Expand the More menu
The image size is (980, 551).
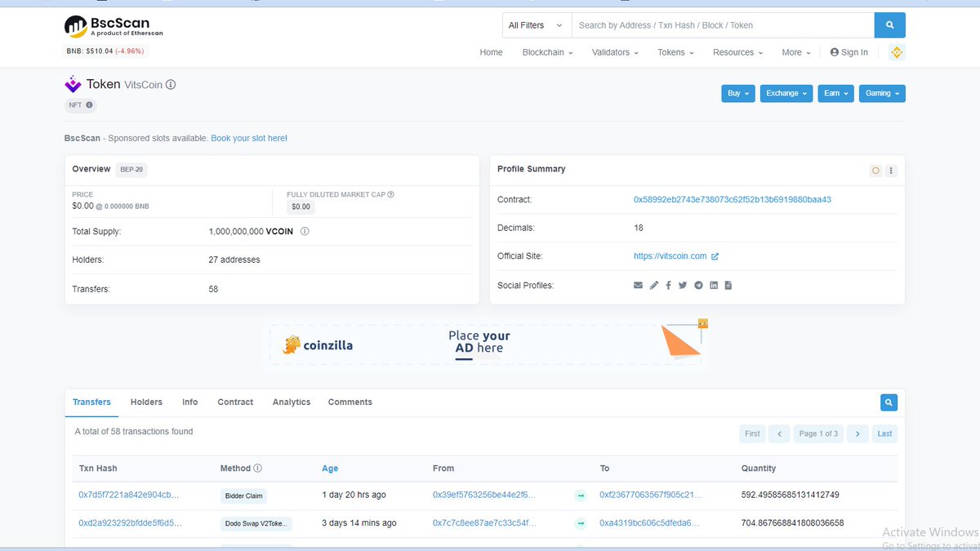click(x=796, y=52)
